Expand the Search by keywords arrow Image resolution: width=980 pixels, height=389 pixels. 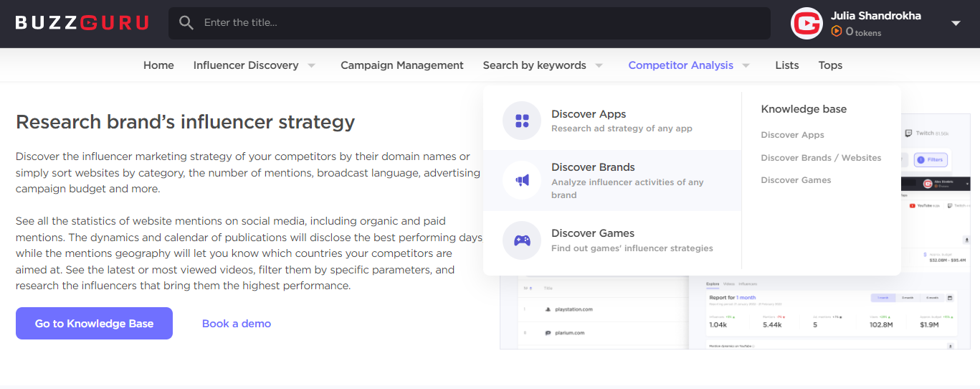point(599,65)
